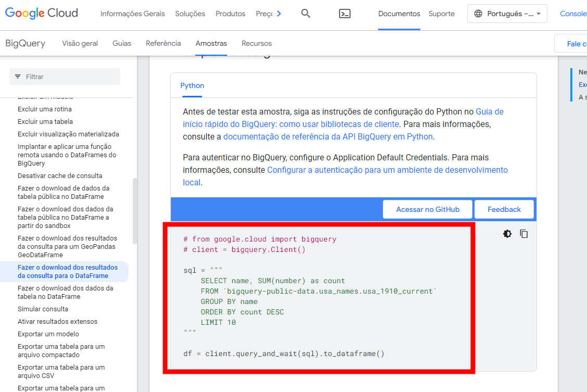The image size is (587, 392).
Task: Open Excluir uma rotina sample
Action: point(45,109)
